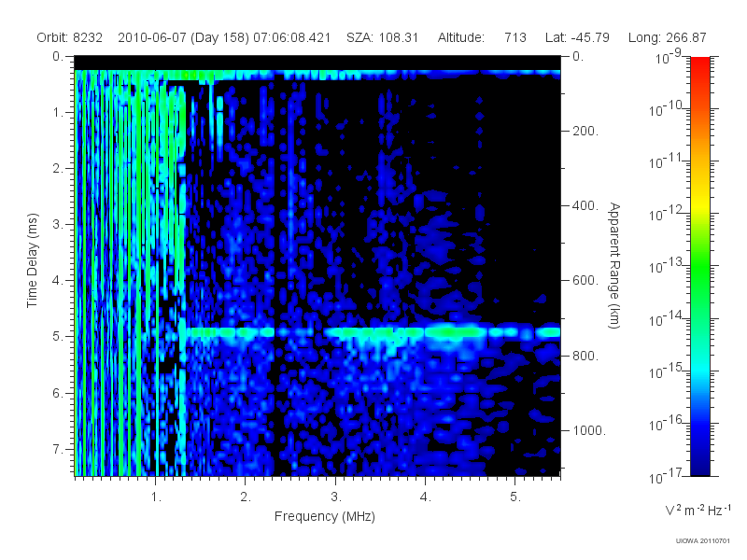Click the 'Frequency (MHz)' axis label
747x560 pixels.
324,516
